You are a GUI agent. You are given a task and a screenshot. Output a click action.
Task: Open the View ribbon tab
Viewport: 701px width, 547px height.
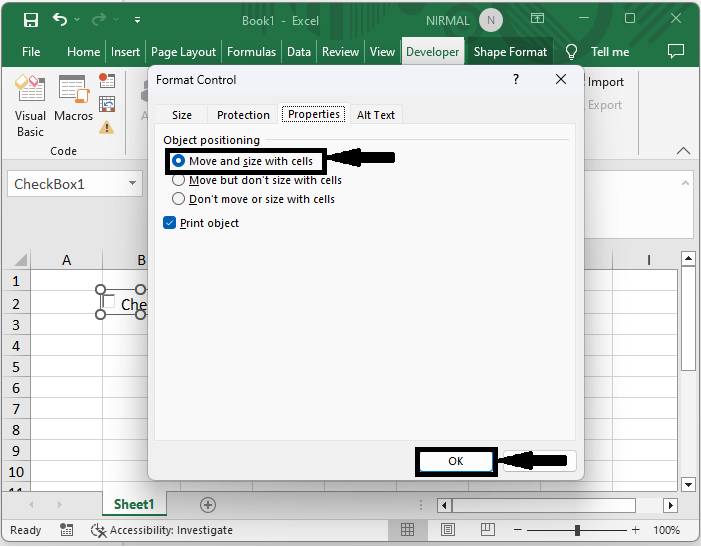pyautogui.click(x=382, y=52)
